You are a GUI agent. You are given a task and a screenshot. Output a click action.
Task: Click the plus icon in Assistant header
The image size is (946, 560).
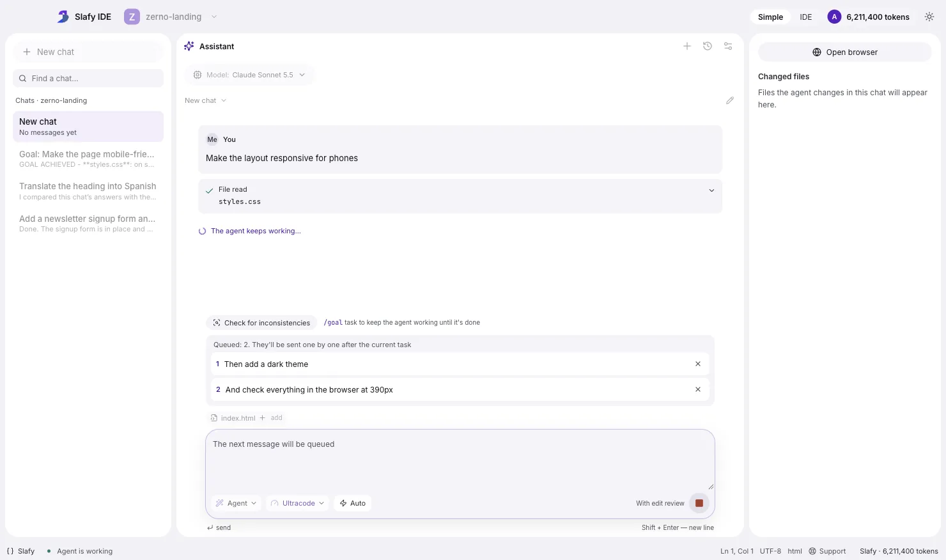point(687,46)
